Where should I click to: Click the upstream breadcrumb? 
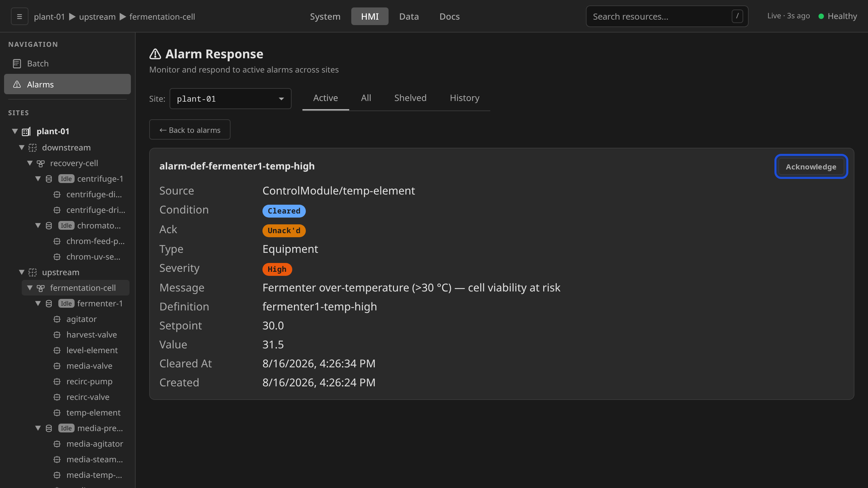[x=97, y=17]
